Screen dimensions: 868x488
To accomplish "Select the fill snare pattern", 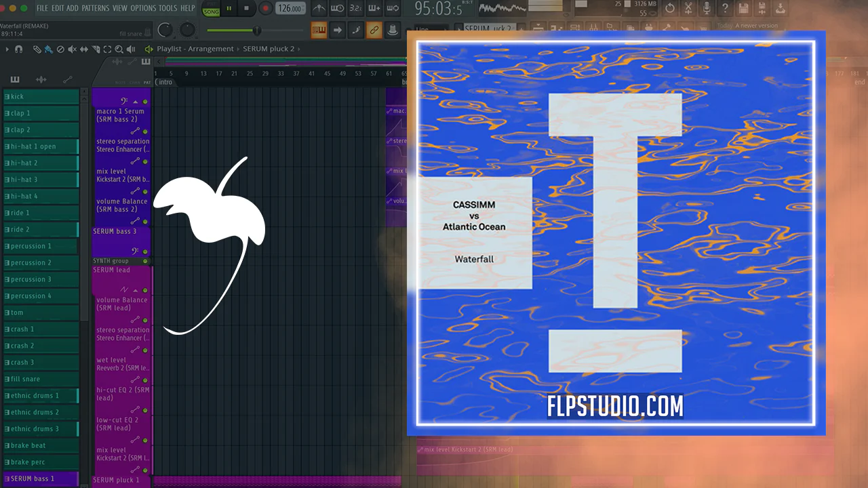I will coord(41,379).
